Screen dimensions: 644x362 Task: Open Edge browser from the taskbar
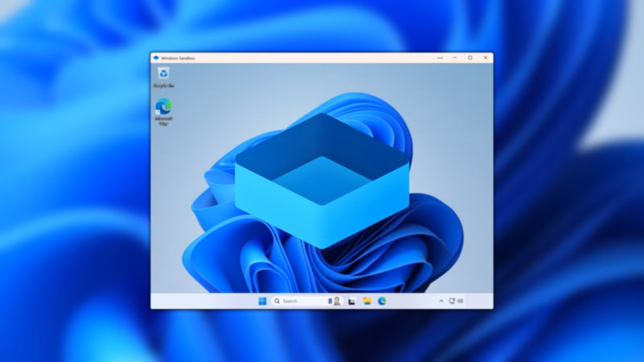click(382, 301)
